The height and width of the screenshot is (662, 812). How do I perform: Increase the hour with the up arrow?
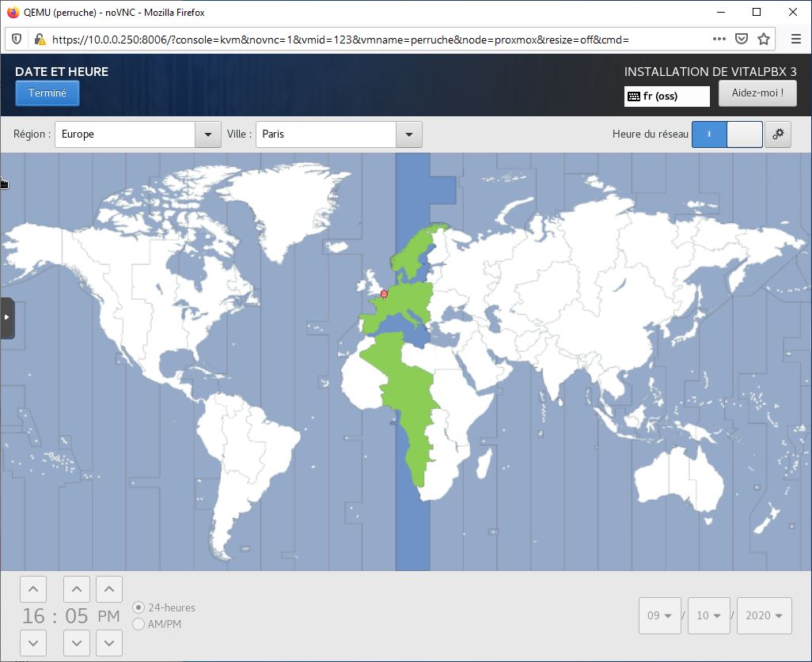tap(32, 589)
